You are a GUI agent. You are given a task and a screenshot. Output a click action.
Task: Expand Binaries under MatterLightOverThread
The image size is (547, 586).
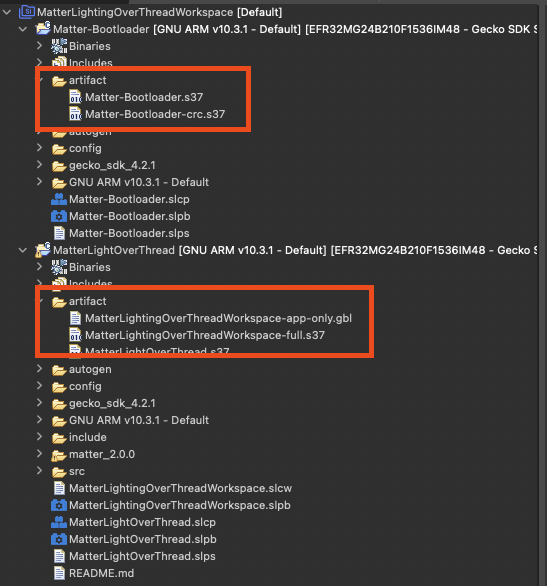pos(39,266)
